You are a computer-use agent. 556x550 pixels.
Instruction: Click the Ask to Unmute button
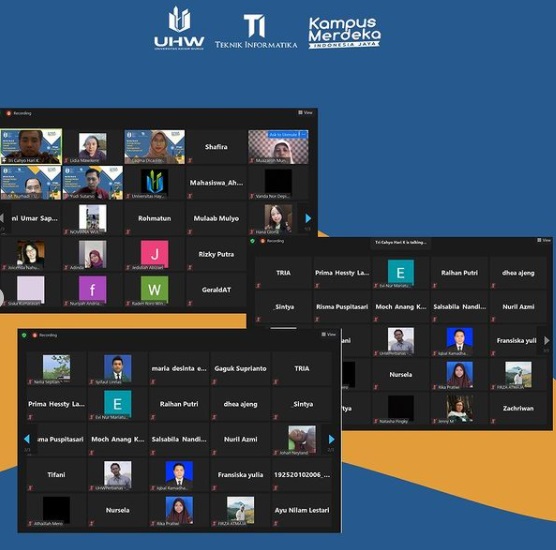click(283, 135)
